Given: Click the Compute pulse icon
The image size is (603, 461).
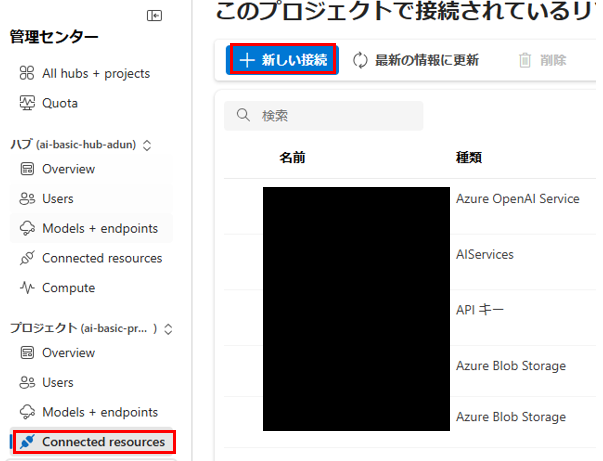Looking at the screenshot, I should [x=27, y=288].
